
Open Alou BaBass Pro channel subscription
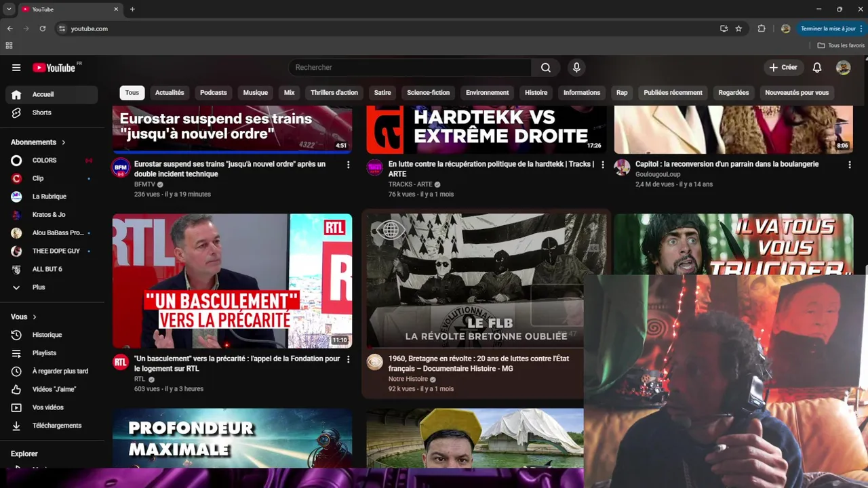pyautogui.click(x=52, y=232)
